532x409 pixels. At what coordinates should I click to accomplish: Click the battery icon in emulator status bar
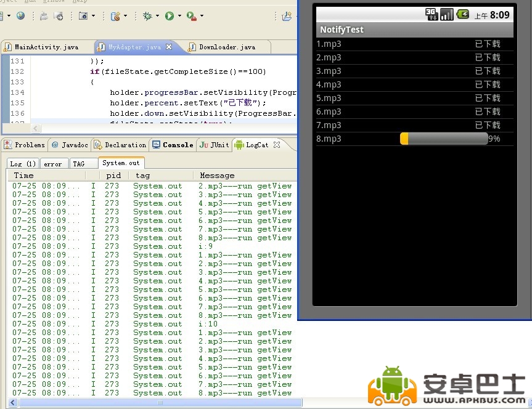pos(462,14)
